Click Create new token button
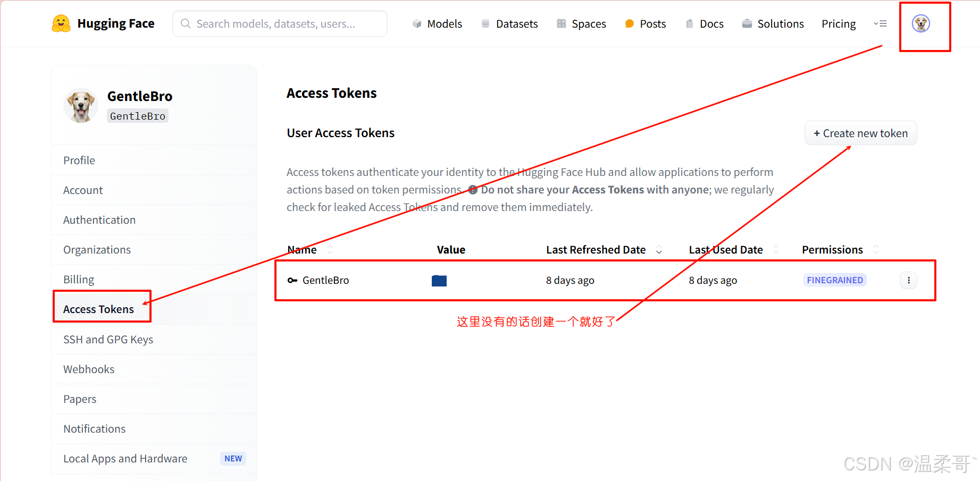 pos(861,133)
